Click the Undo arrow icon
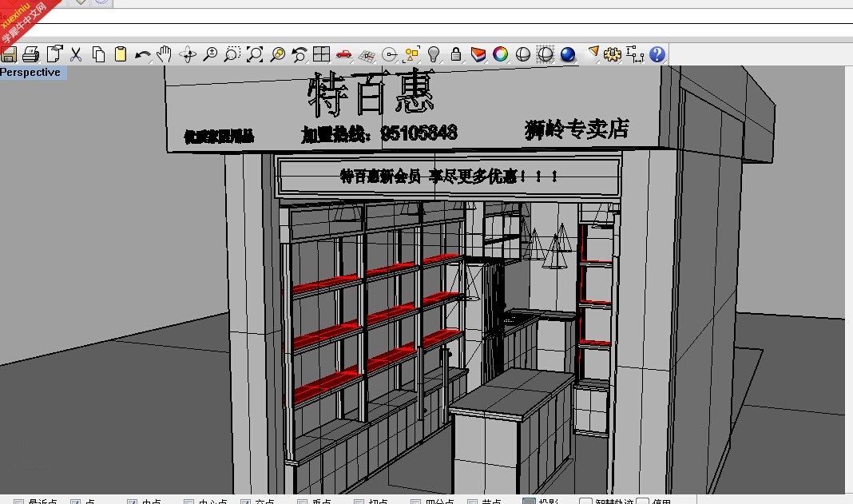Image resolution: width=853 pixels, height=504 pixels. point(142,54)
